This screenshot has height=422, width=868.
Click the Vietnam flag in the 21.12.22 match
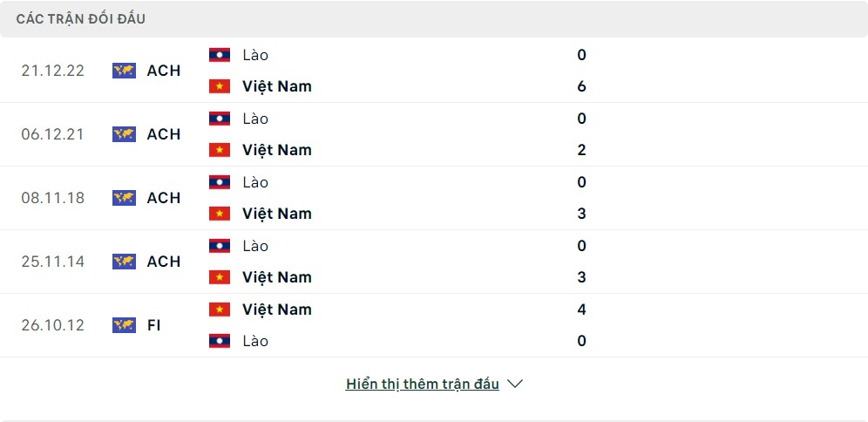tap(220, 86)
